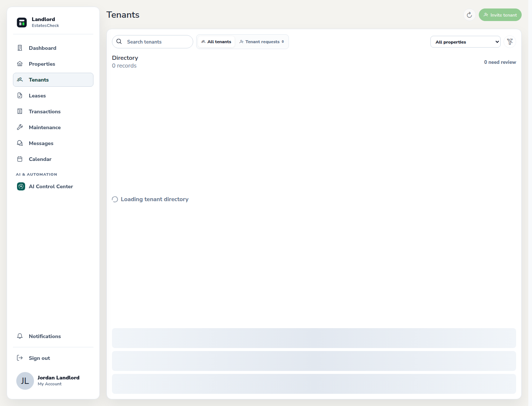Click the refresh icon near Invite tenant

coord(470,15)
